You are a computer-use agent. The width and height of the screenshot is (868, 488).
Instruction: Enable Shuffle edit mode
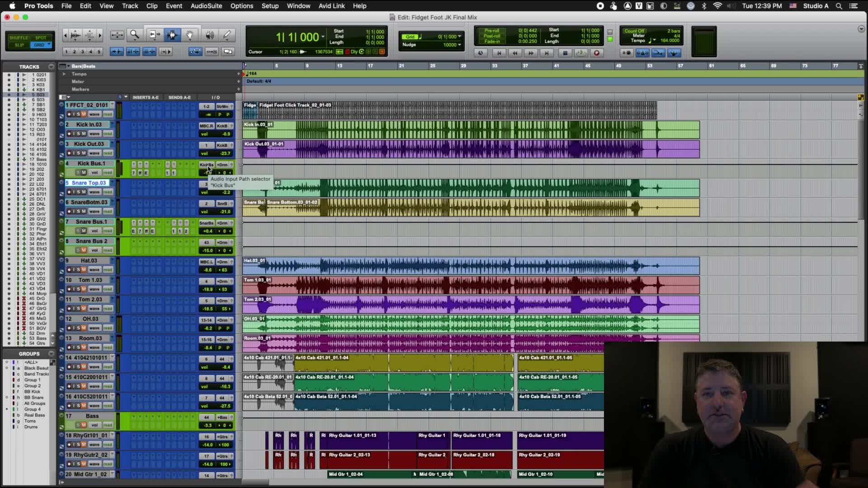(19, 38)
